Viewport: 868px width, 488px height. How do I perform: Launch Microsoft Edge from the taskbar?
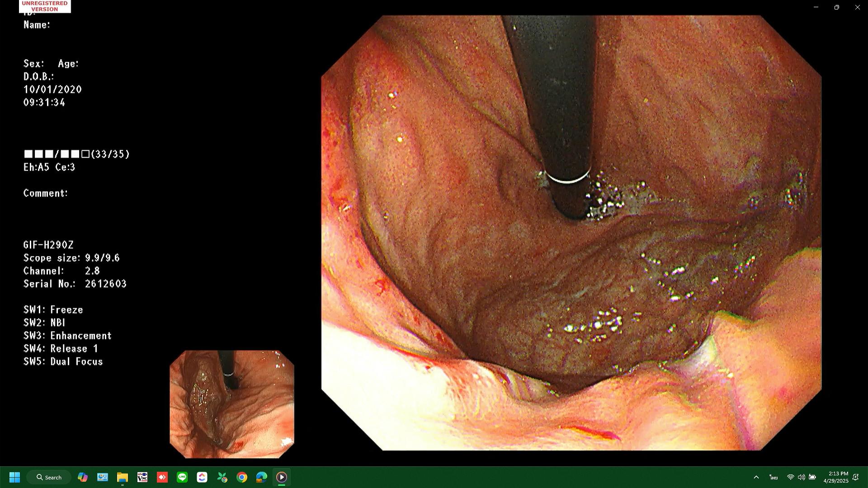click(262, 477)
